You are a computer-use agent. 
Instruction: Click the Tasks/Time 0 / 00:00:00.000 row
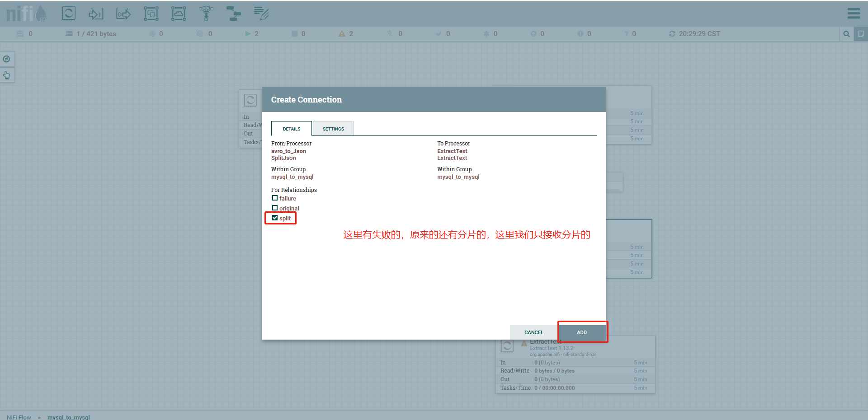pyautogui.click(x=576, y=388)
